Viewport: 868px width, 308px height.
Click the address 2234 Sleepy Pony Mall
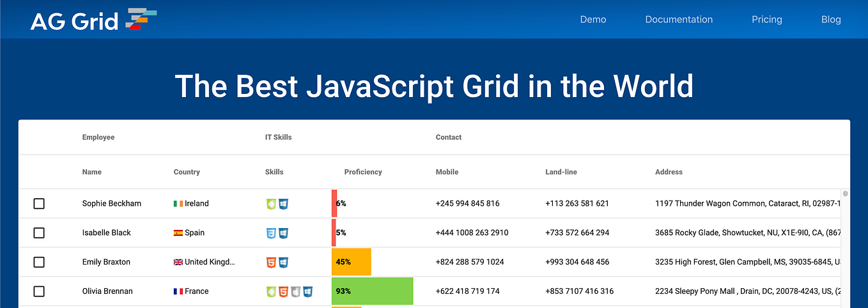click(x=748, y=291)
